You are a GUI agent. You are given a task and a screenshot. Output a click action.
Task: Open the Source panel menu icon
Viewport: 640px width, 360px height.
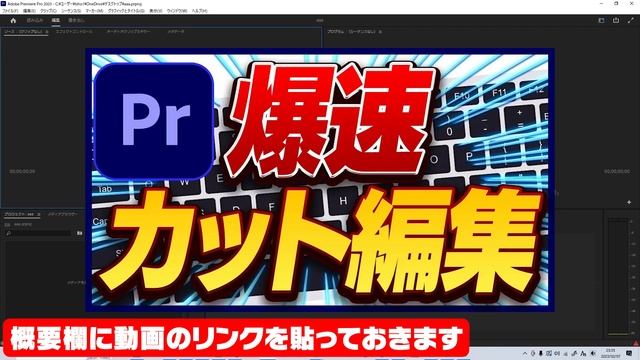47,31
